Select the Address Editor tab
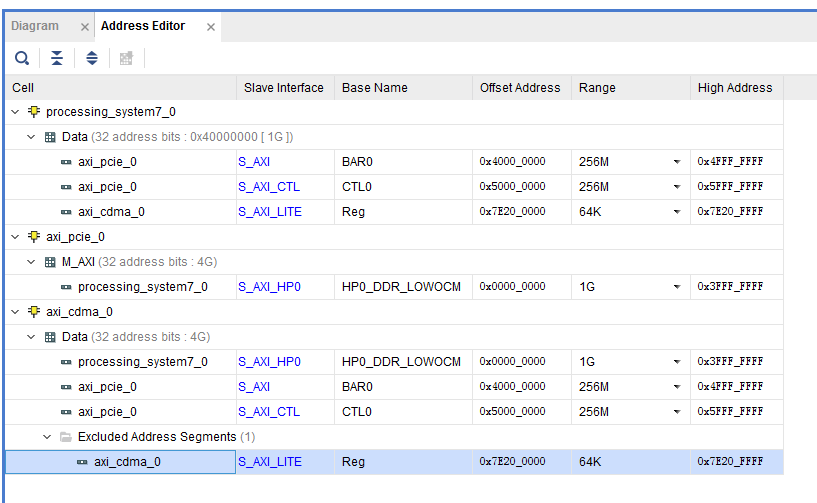Screen dimensions: 817x503 click(x=143, y=26)
